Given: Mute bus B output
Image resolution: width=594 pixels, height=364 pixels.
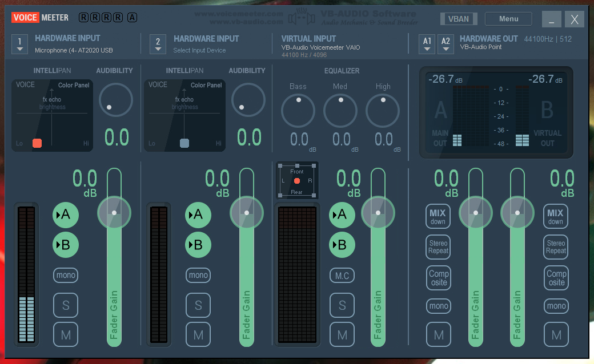Looking at the screenshot, I should coord(556,334).
